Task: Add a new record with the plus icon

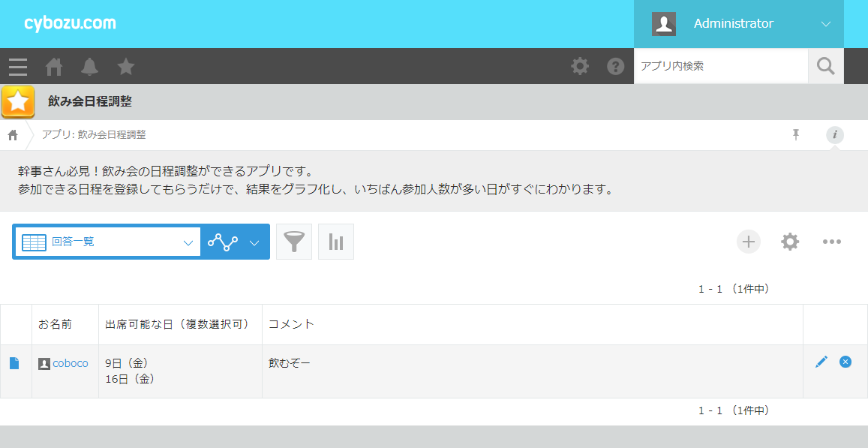Action: 748,242
